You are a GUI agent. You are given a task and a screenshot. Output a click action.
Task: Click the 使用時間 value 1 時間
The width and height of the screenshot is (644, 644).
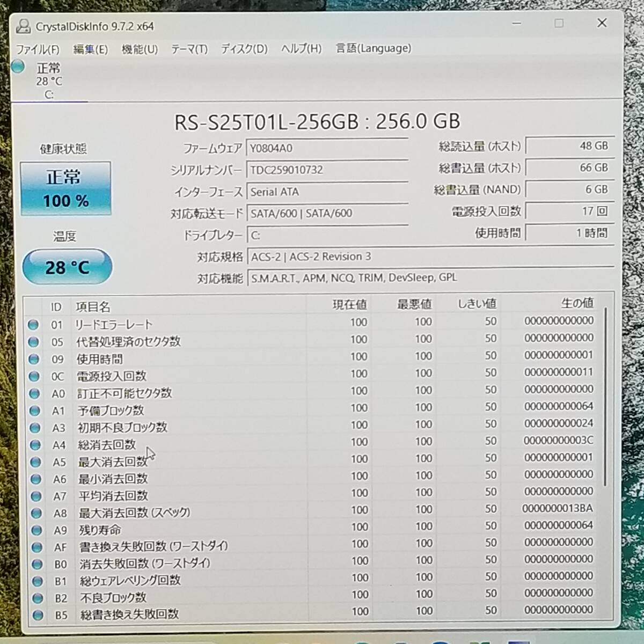[x=570, y=233]
